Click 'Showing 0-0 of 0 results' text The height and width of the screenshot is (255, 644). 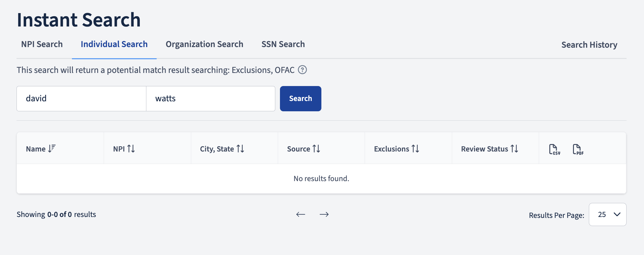coord(56,214)
